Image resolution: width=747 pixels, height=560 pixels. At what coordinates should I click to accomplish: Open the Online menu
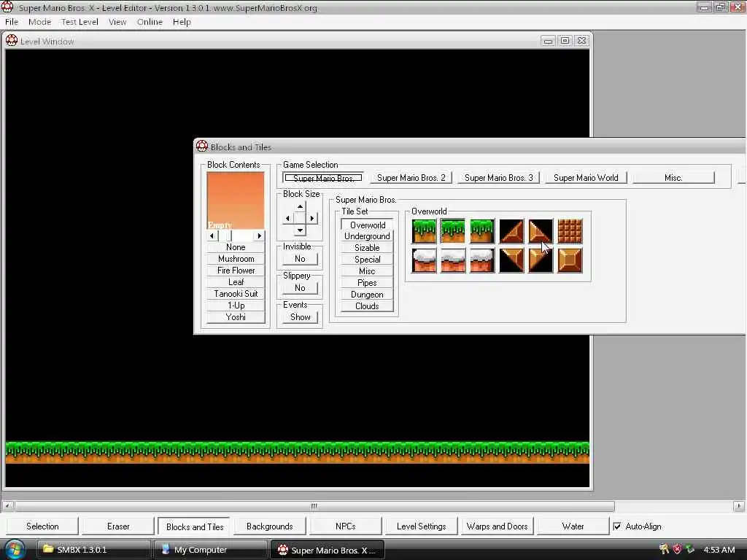coord(150,22)
